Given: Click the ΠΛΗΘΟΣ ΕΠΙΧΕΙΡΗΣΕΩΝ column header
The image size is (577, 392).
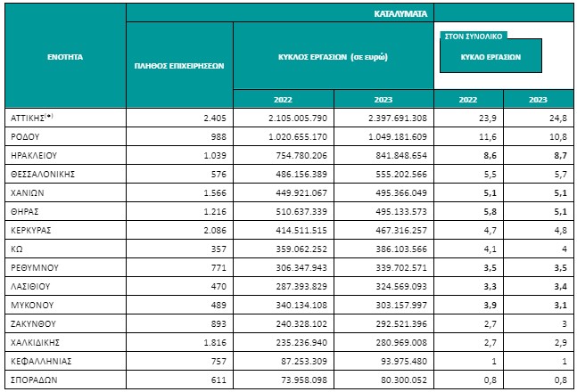Looking at the screenshot, I should [178, 65].
